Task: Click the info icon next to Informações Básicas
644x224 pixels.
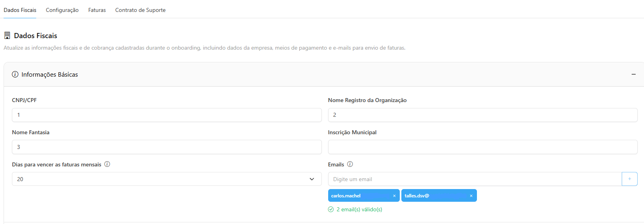Action: (15, 75)
